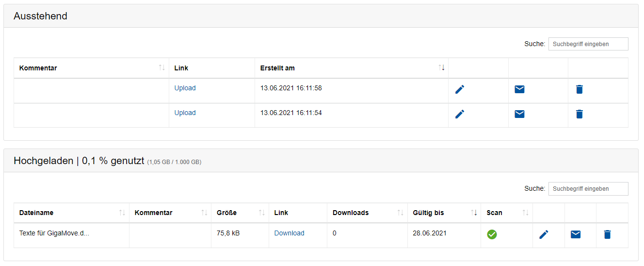The height and width of the screenshot is (266, 644).
Task: Click the Download link for Texte für GigaMove
Action: tap(289, 233)
